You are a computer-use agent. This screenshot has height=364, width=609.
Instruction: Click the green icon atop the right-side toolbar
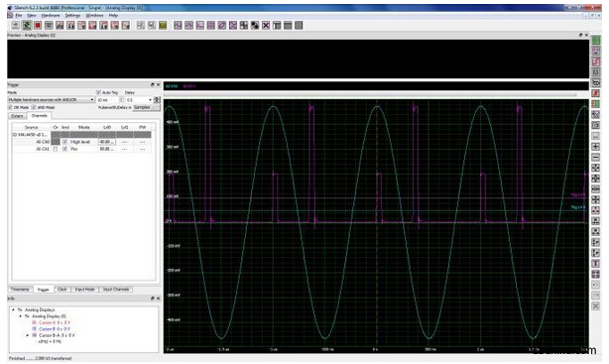[x=595, y=40]
